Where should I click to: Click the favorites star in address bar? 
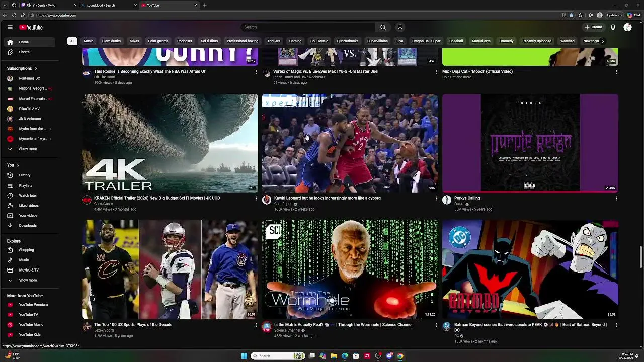[x=571, y=15]
